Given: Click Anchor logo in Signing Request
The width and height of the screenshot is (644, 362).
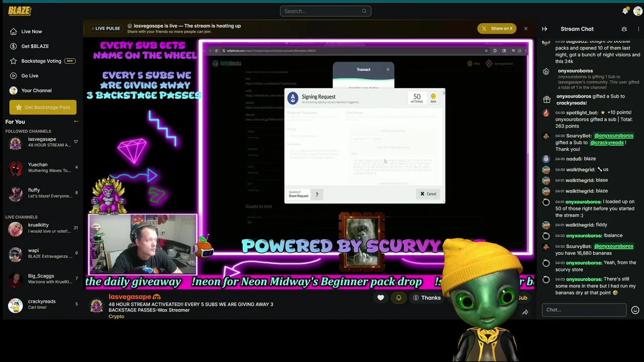Looking at the screenshot, I should pyautogui.click(x=292, y=98).
